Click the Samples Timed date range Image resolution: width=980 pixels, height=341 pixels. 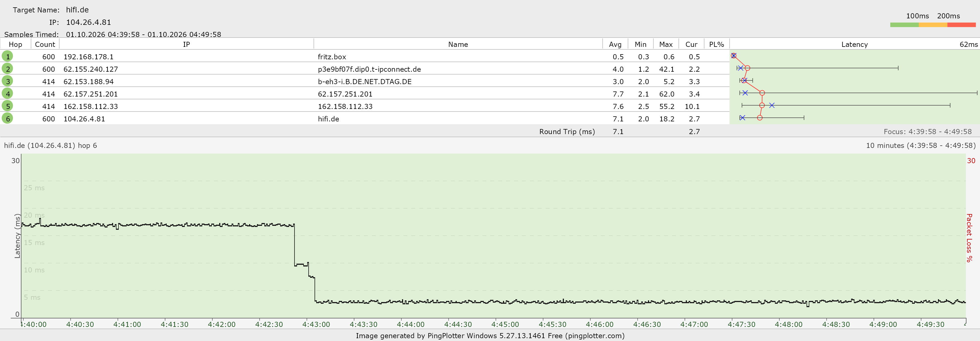(x=143, y=34)
